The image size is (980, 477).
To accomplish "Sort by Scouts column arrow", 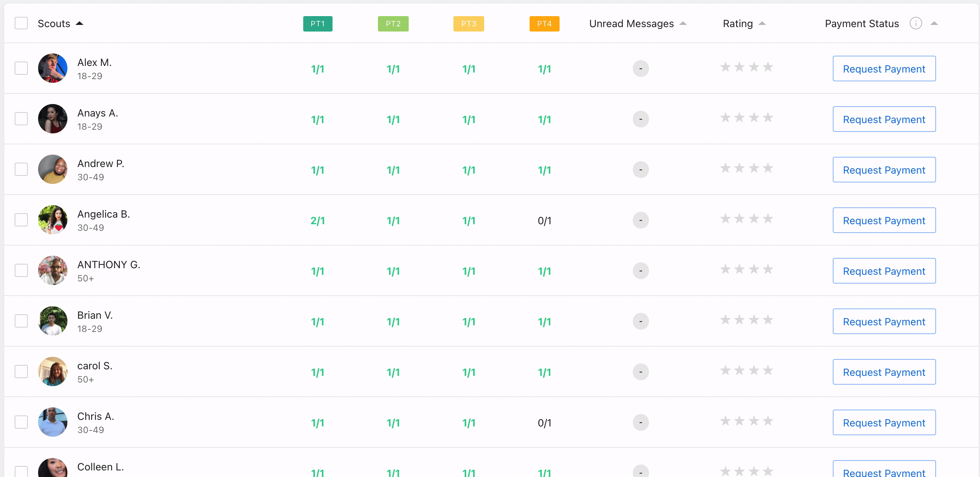I will (79, 23).
